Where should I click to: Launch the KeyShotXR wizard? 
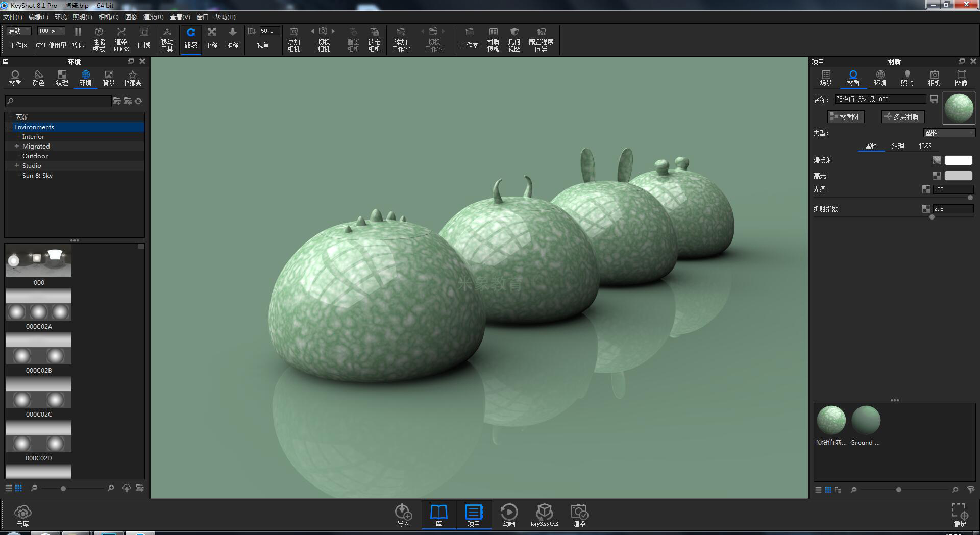click(x=544, y=515)
